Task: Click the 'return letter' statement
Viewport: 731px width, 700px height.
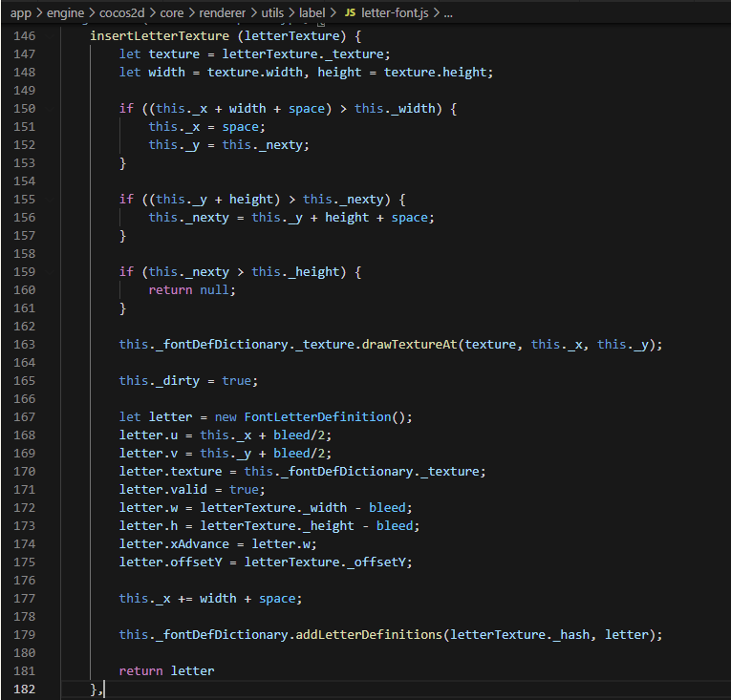Action: (x=167, y=670)
